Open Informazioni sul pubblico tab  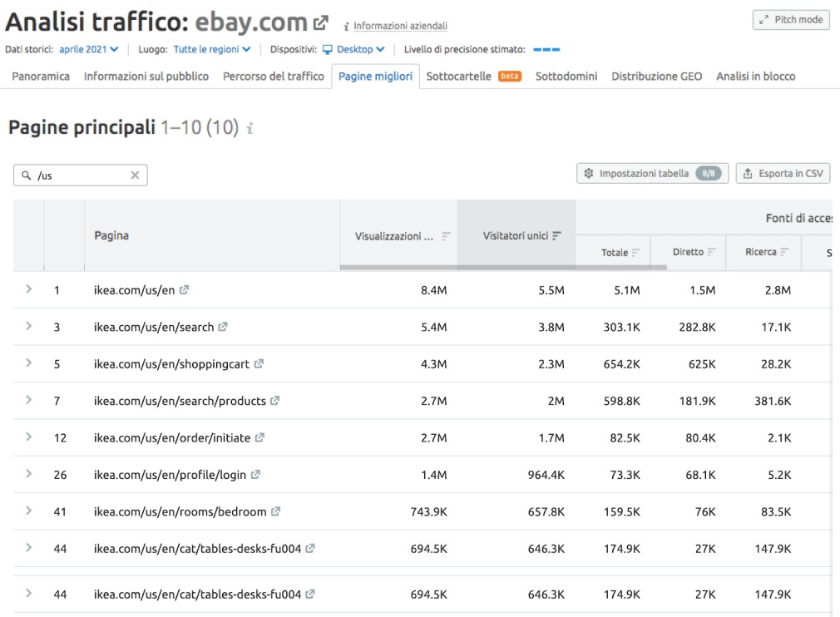point(146,77)
